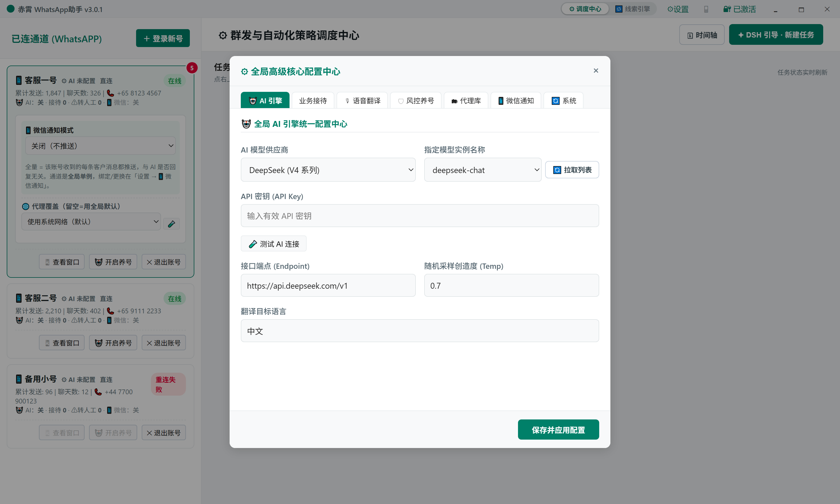Open the 风控养号 tab
Screen dimensions: 840x504
(x=416, y=101)
